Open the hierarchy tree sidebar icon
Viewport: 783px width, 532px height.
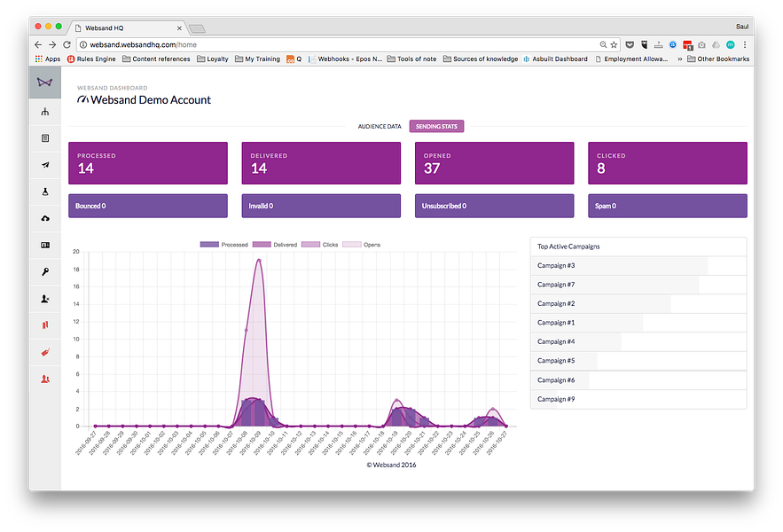click(x=45, y=112)
